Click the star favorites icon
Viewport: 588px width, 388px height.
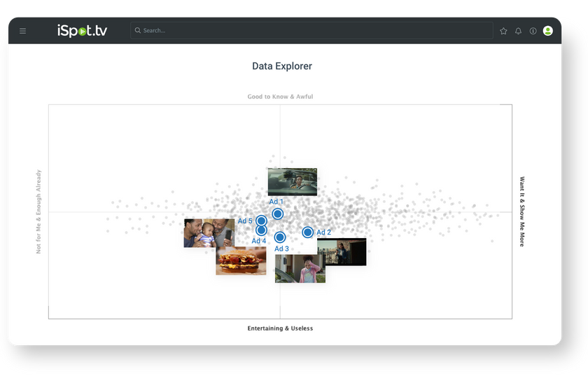click(503, 31)
